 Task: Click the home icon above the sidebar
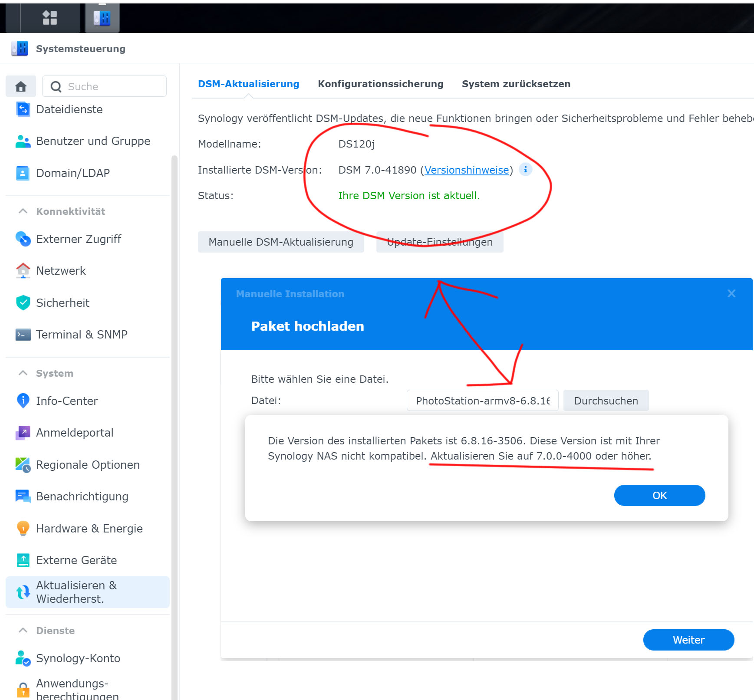click(x=20, y=86)
